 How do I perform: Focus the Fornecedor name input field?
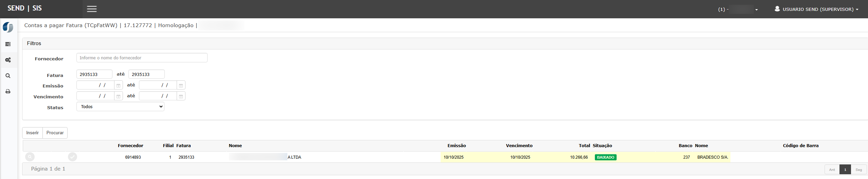tap(142, 58)
